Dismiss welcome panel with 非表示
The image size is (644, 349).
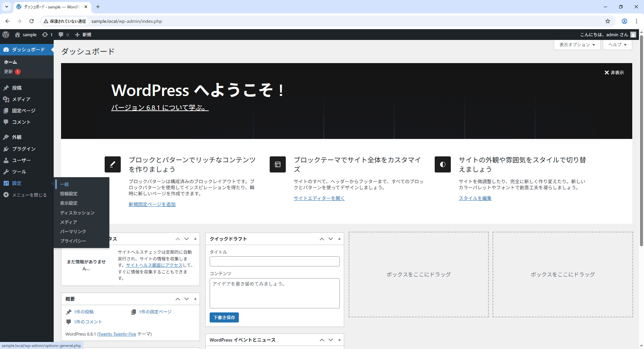pos(614,72)
